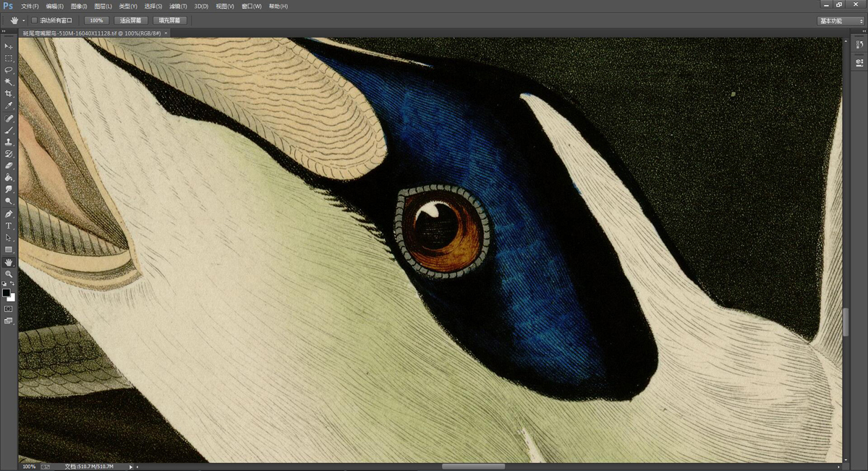Select the Horizontal Type tool
The width and height of the screenshot is (868, 471).
tap(9, 226)
